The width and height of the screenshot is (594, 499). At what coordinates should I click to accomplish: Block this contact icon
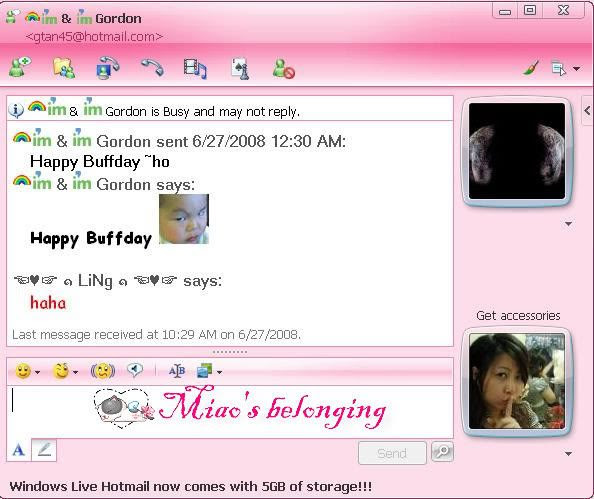pos(283,69)
